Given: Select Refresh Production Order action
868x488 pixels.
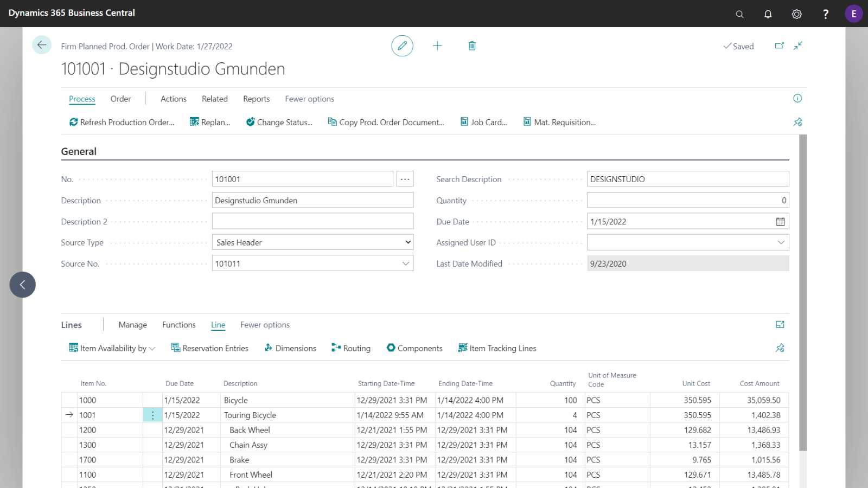Looking at the screenshot, I should [122, 122].
